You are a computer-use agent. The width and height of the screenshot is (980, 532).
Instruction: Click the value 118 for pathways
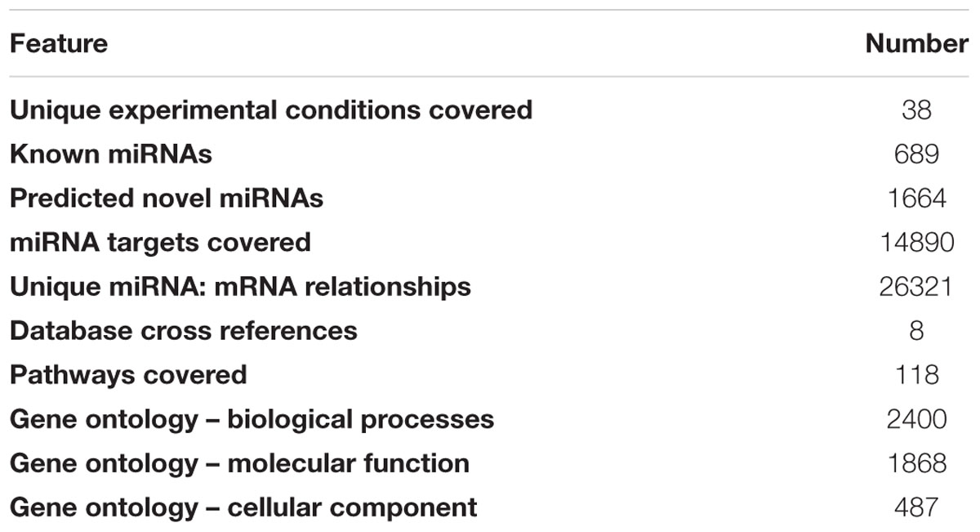coord(916,374)
